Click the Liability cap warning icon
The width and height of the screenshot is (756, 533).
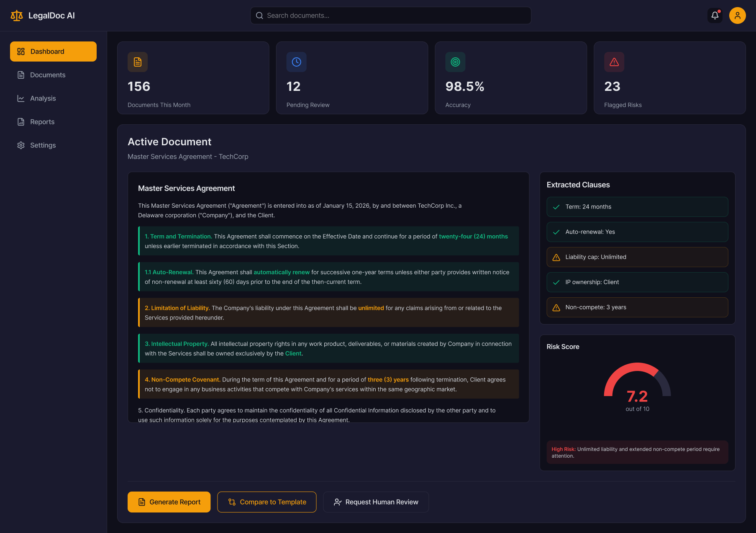(556, 257)
